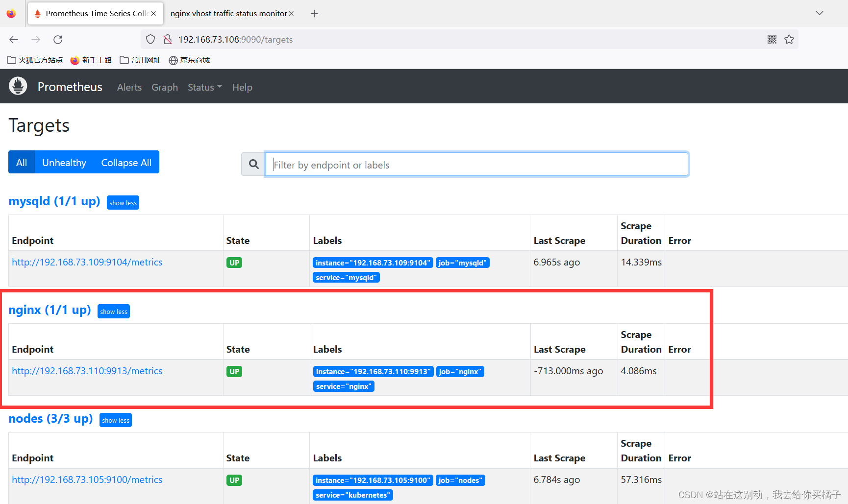
Task: Close the Prometheus Time Series tab
Action: coord(153,14)
